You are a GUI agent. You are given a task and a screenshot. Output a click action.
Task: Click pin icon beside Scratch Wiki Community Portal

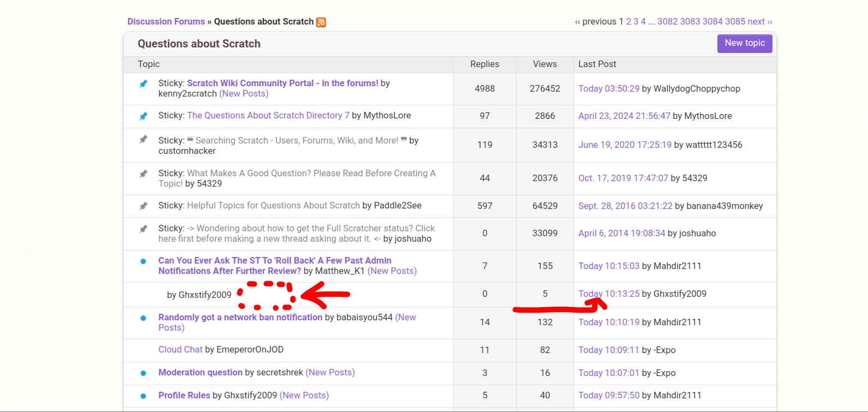tap(143, 83)
